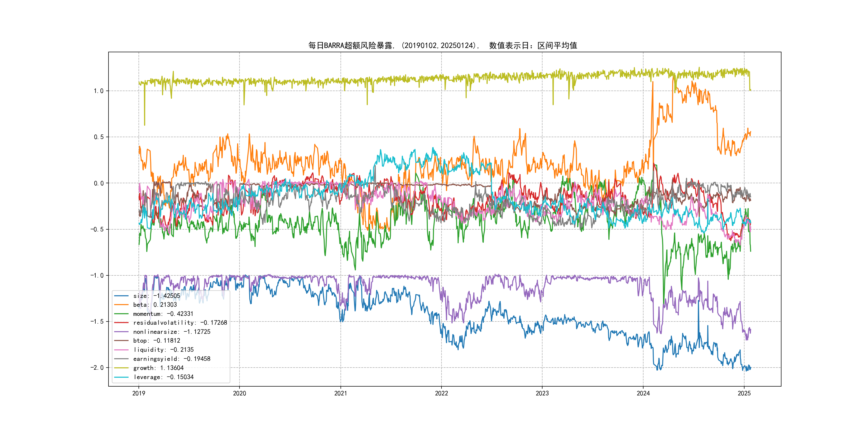Image resolution: width=868 pixels, height=434 pixels.
Task: Select the nonlinearsize legend entry
Action: pyautogui.click(x=171, y=332)
